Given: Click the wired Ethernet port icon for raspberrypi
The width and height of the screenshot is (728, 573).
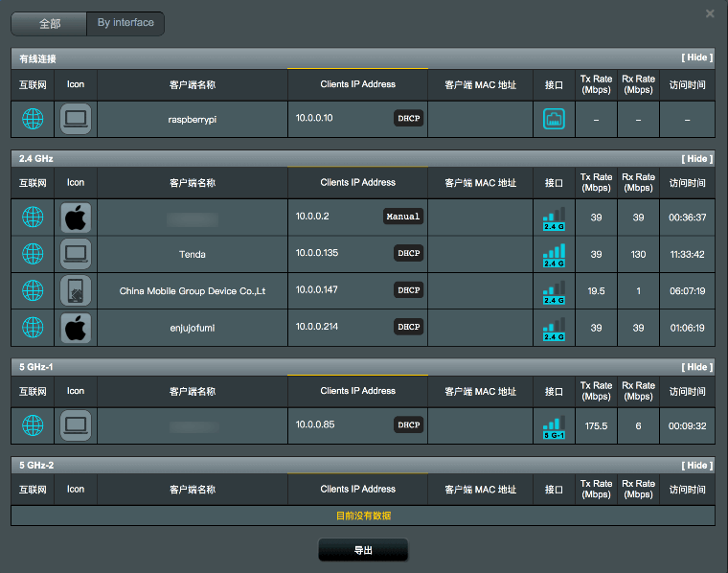Looking at the screenshot, I should 554,119.
